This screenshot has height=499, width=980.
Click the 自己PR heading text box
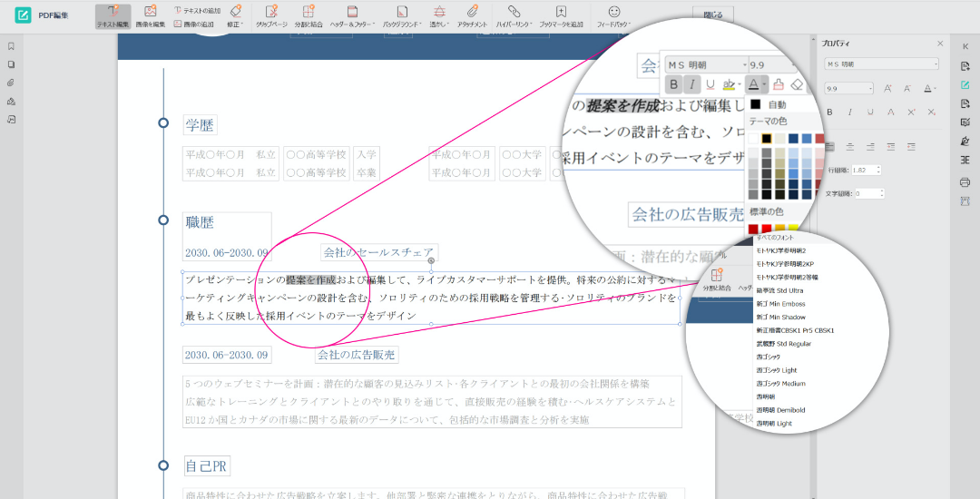pos(206,466)
